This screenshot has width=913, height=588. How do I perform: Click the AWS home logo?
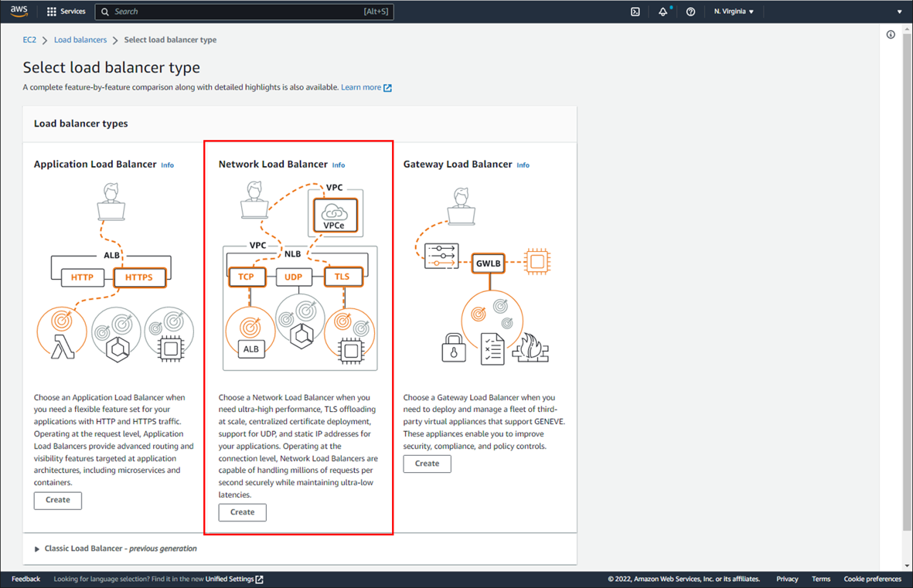click(x=17, y=11)
